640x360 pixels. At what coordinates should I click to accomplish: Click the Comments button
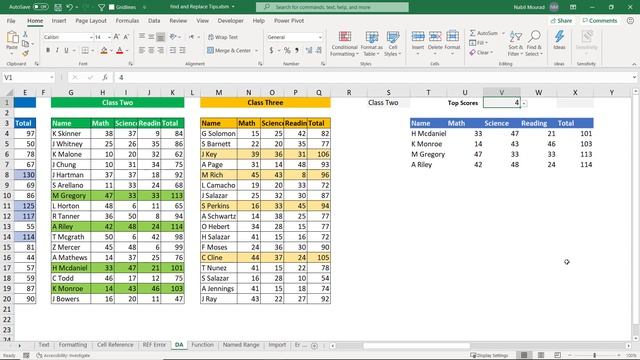tap(600, 20)
